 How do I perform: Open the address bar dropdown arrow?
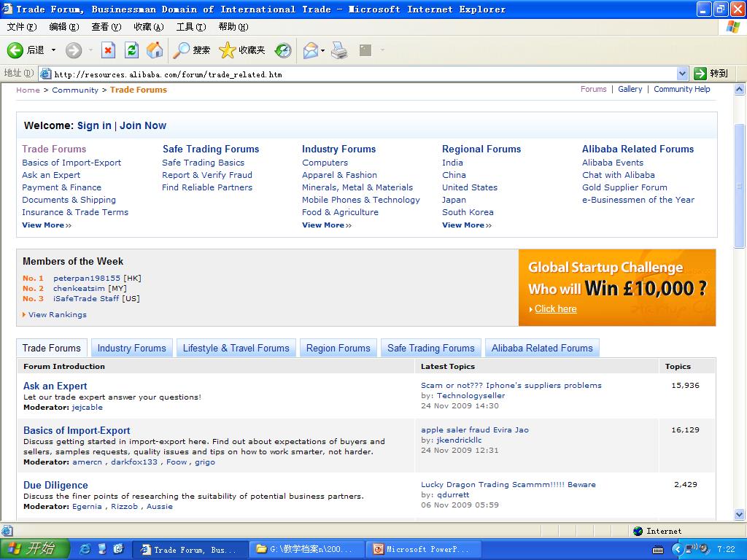pos(682,74)
